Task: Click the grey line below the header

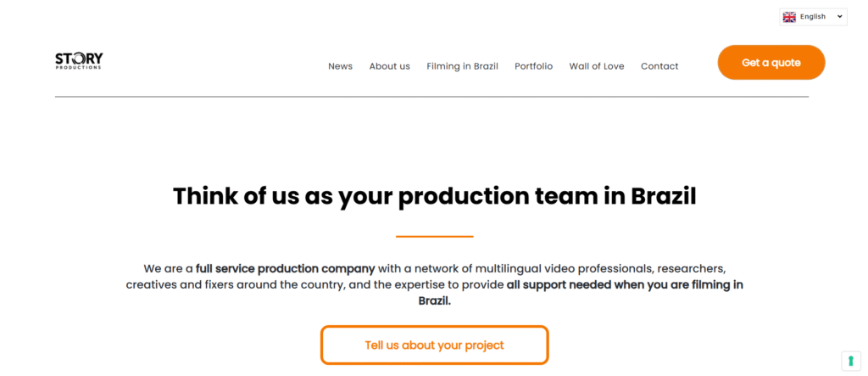Action: point(431,97)
